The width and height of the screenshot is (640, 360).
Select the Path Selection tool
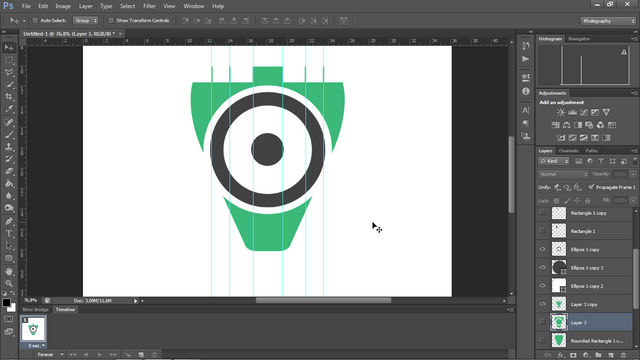pyautogui.click(x=9, y=246)
